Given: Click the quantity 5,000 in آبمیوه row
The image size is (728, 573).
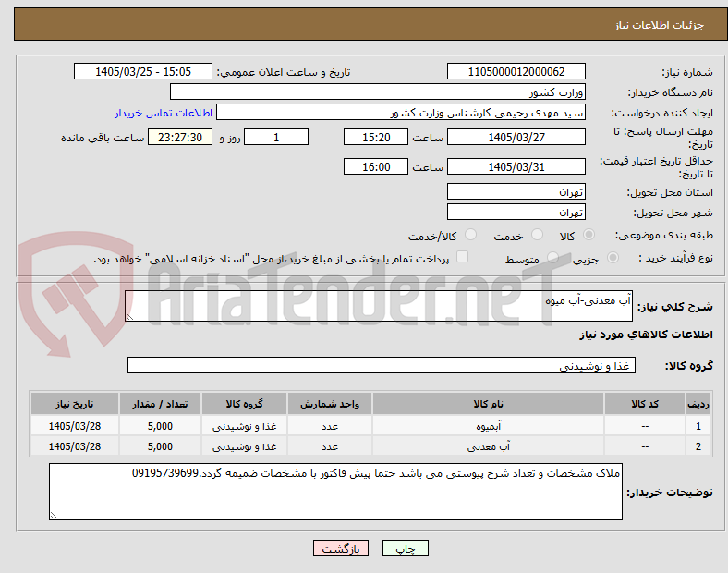Looking at the screenshot, I should [x=160, y=426].
